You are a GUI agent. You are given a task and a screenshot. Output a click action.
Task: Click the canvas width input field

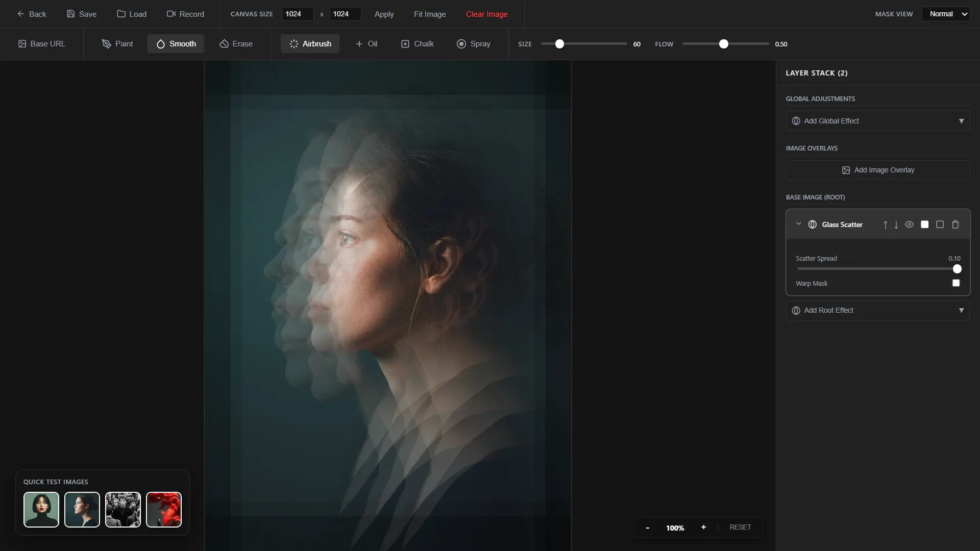click(x=297, y=14)
